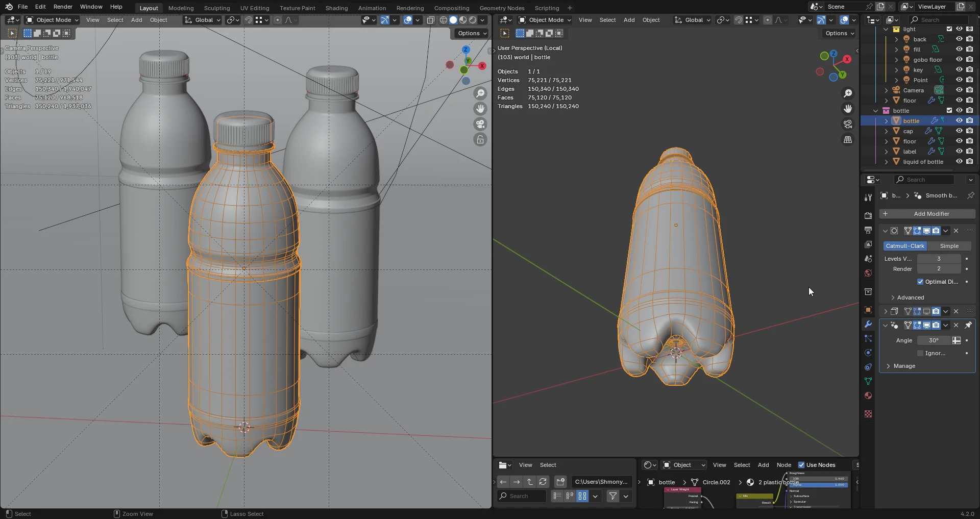Viewport: 980px width, 519px height.
Task: Click the Add Modifier button
Action: 927,214
